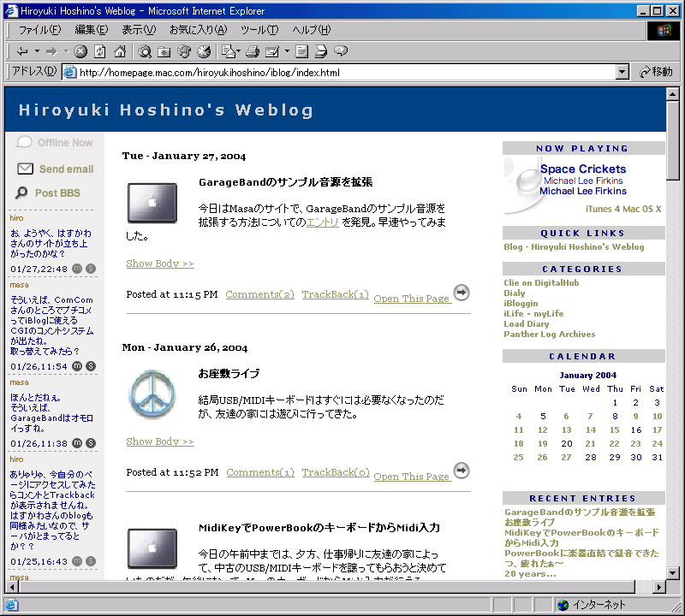Click the scanner-shaped toolbar icon

pyautogui.click(x=321, y=51)
